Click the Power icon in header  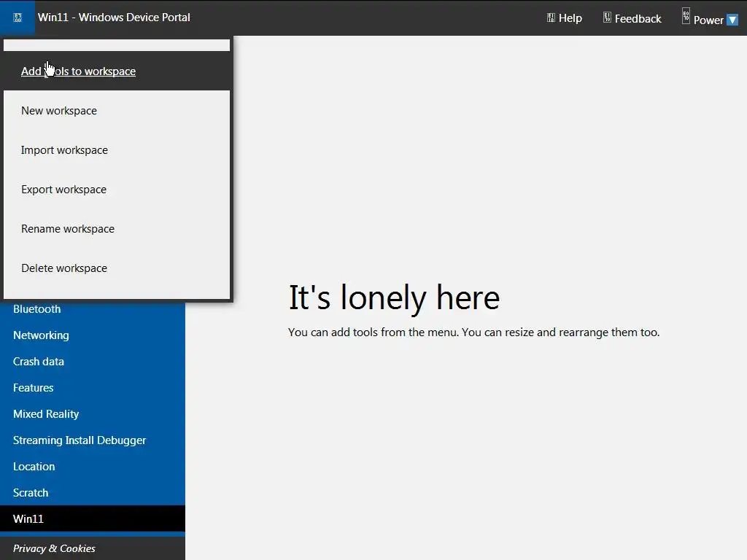[x=686, y=16]
